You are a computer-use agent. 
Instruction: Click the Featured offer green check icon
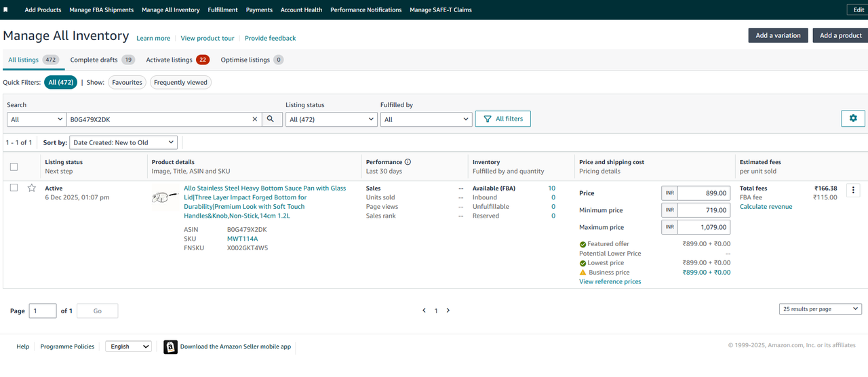pos(583,244)
